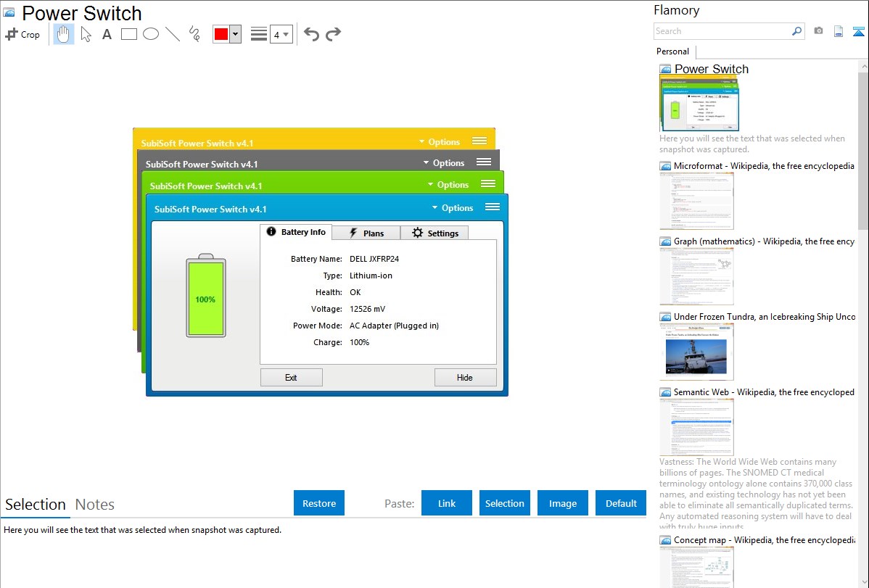The image size is (869, 588).
Task: Choose the arrow pointer tool
Action: point(86,34)
